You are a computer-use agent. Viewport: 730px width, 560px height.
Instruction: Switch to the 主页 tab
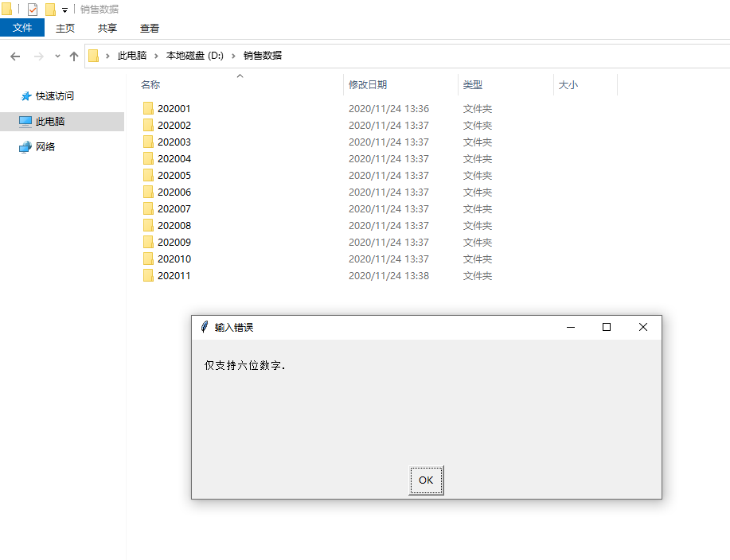click(x=65, y=29)
